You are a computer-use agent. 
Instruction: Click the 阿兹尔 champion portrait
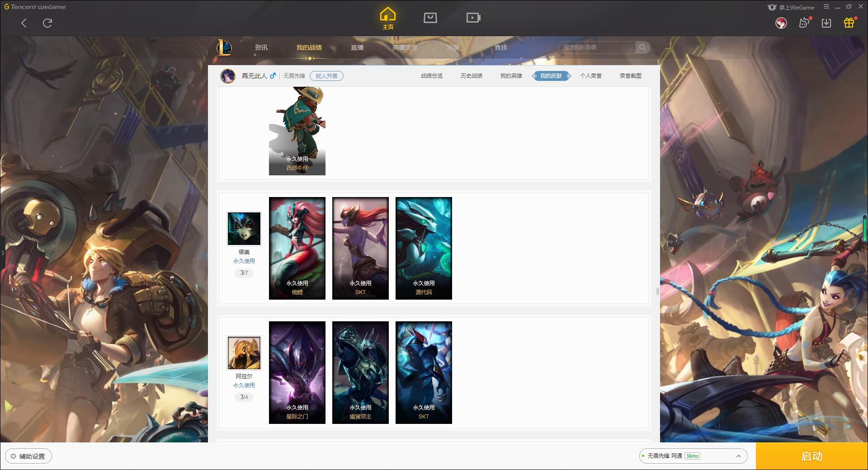(244, 353)
